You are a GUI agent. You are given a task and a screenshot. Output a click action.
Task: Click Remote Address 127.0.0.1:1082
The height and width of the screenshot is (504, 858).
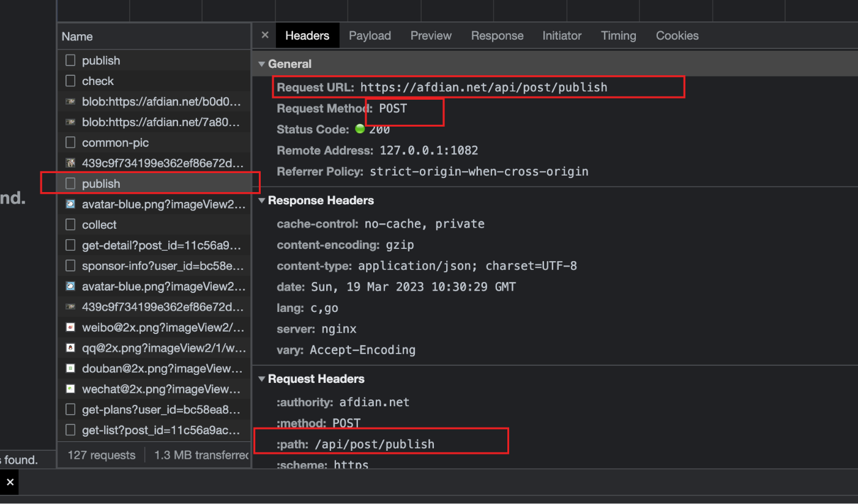[x=429, y=150]
